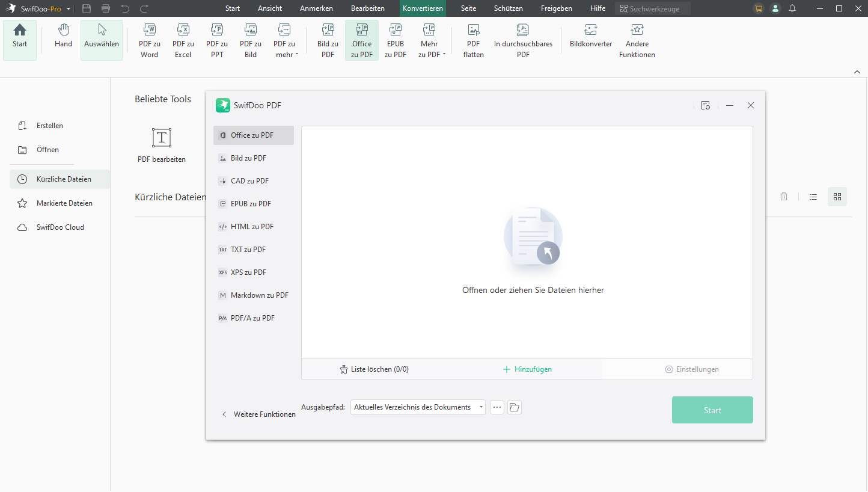Switch to Bearbeiten tab

coord(368,8)
